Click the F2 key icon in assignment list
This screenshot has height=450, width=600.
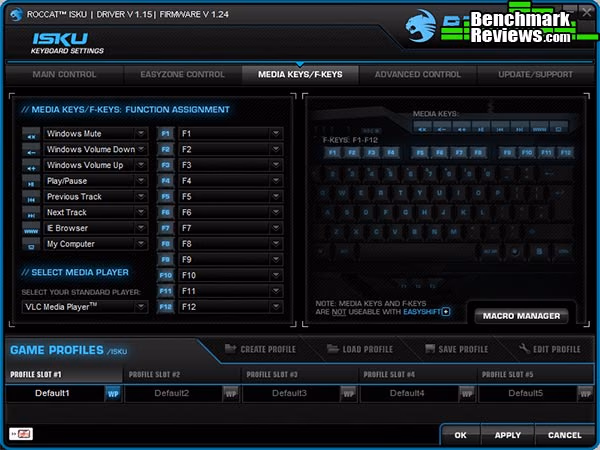[165, 149]
